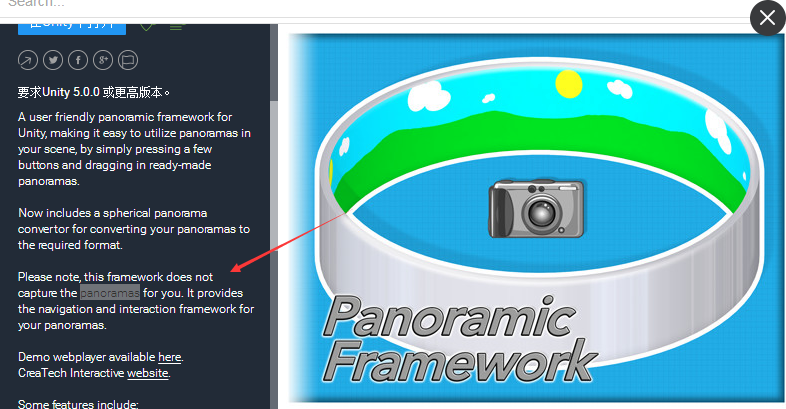Share the asset on Facebook
786x409 pixels.
click(x=78, y=61)
